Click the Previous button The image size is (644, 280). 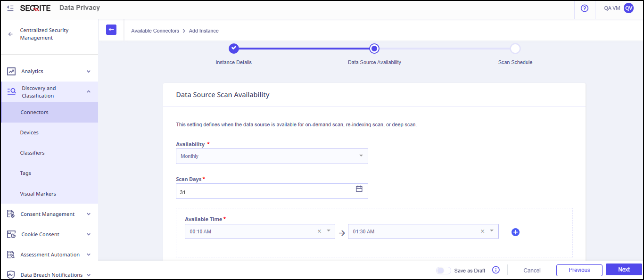click(x=579, y=270)
